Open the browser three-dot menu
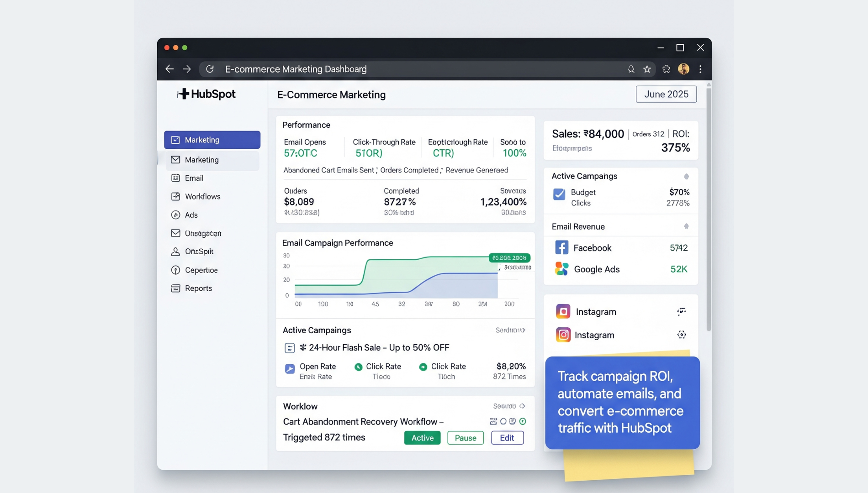 (700, 69)
